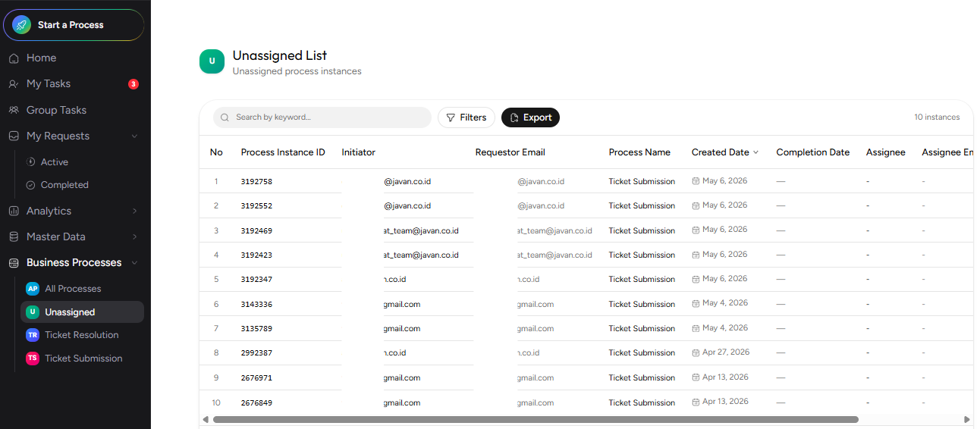Click process instance ID 3135789
Viewport: 980px width, 429px height.
256,328
